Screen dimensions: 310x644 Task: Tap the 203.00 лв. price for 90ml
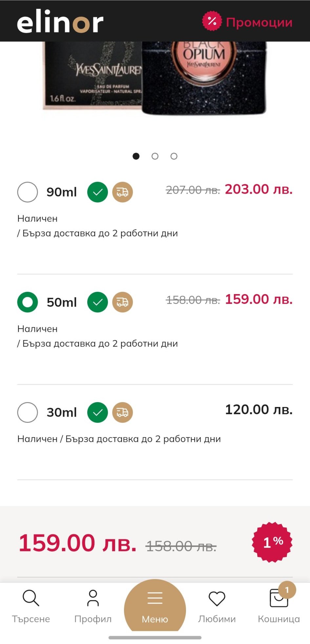(x=258, y=189)
